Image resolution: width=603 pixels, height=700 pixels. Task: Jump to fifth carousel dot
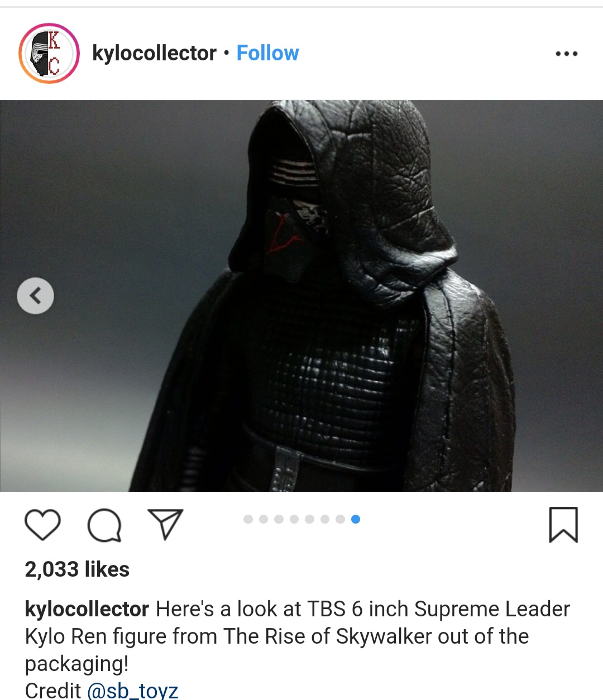(309, 519)
